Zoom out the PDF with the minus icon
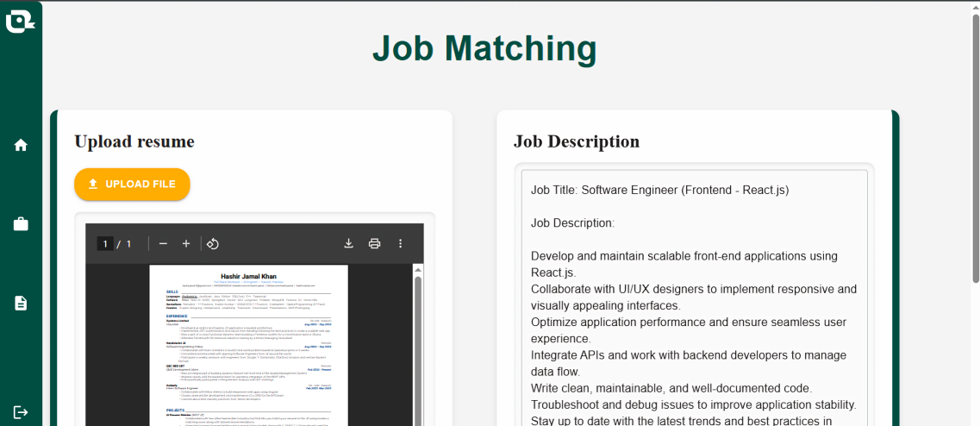Image resolution: width=980 pixels, height=426 pixels. click(163, 244)
